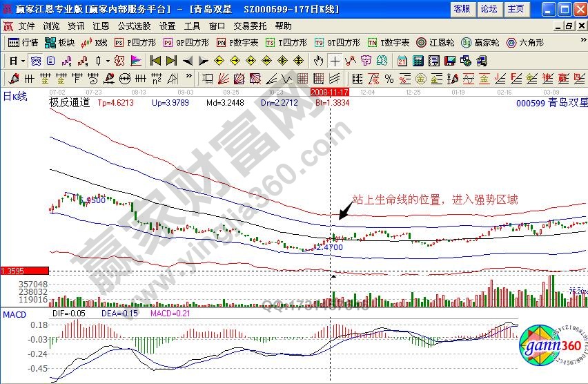588x384 pixels.
Task: Expand the candlestick style dropdown arrow
Action: click(108, 60)
